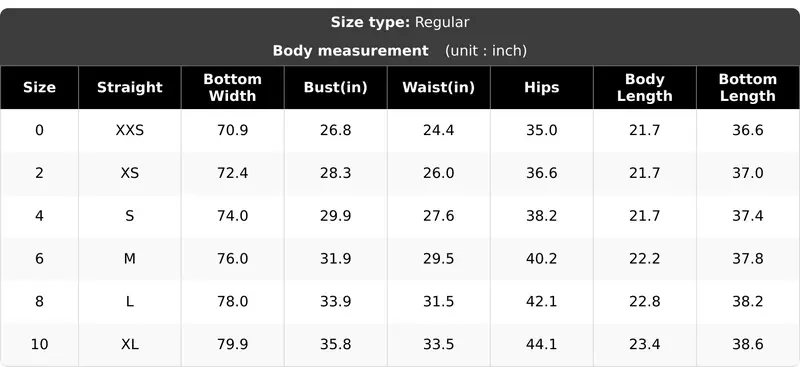The image size is (800, 367).
Task: Click the Bottom Width column header
Action: [x=233, y=87]
